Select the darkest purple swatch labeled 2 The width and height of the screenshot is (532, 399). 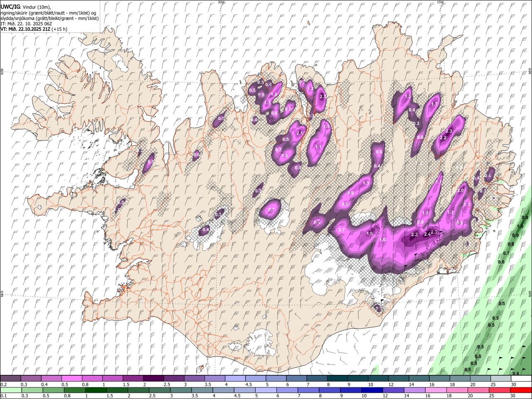(153, 379)
